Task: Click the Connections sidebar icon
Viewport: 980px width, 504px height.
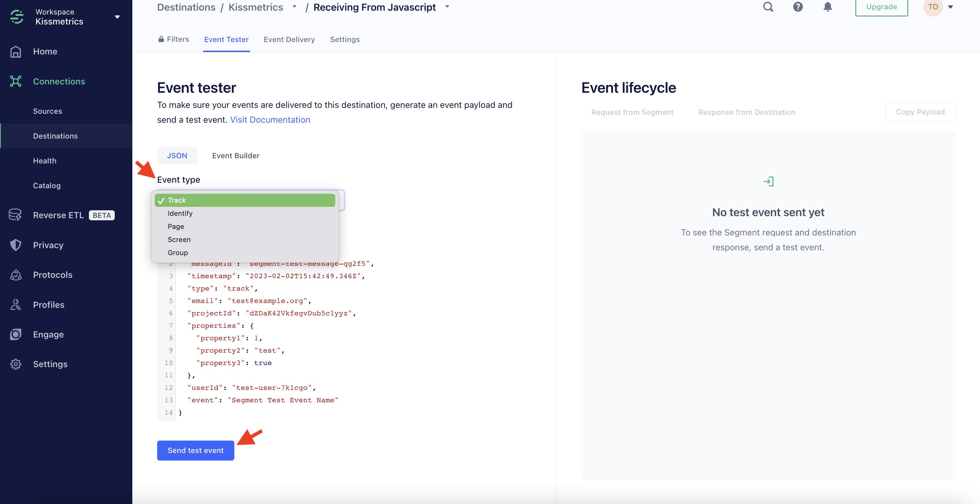Action: click(16, 81)
